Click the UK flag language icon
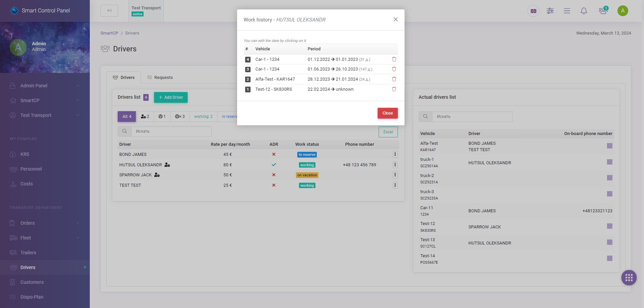The image size is (644, 308). click(x=533, y=11)
